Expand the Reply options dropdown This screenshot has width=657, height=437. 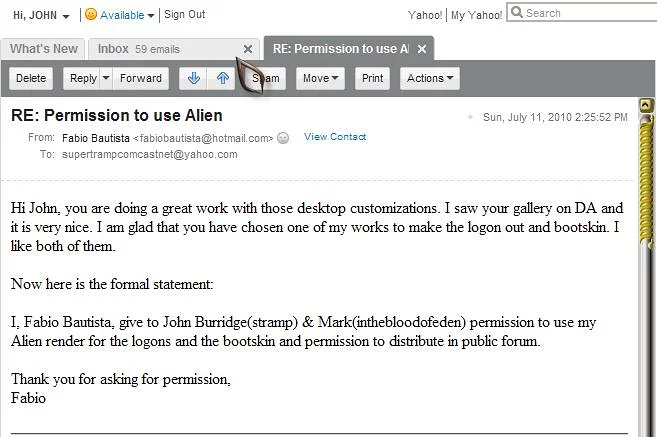click(105, 78)
